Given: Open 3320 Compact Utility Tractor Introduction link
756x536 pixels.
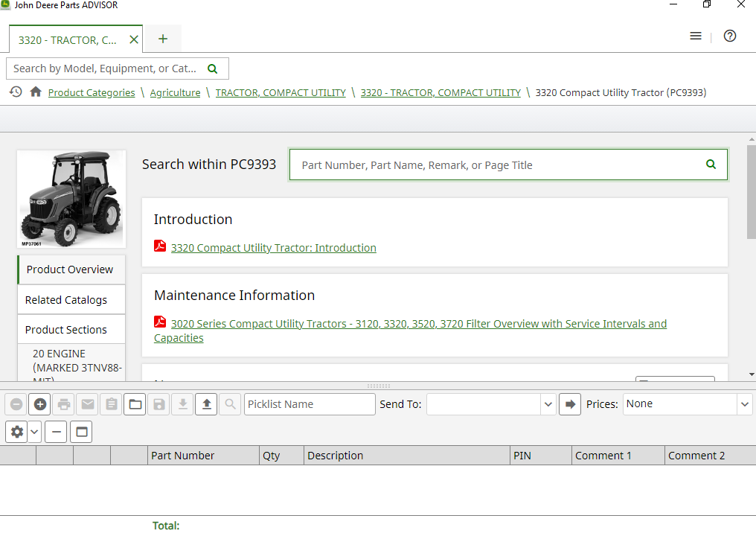Looking at the screenshot, I should [x=273, y=248].
